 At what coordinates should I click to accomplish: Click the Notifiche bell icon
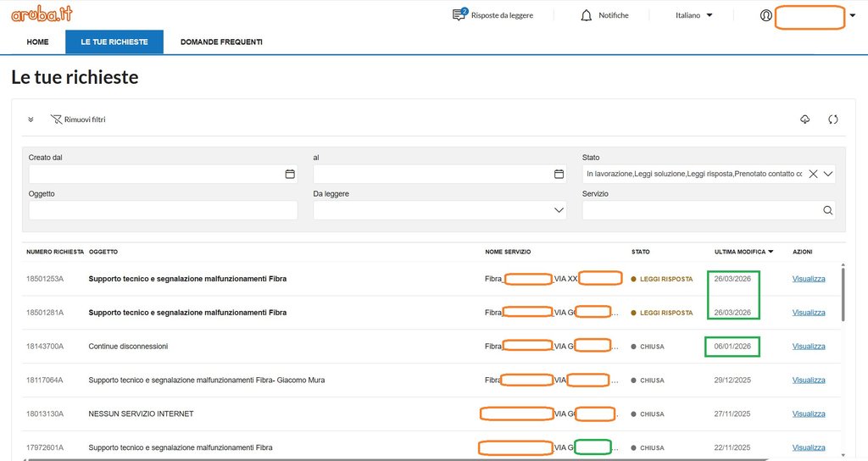click(x=586, y=15)
